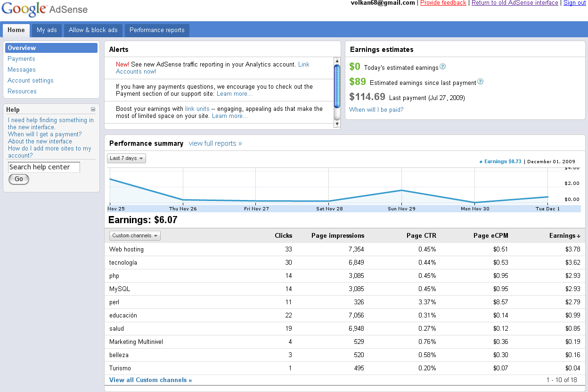The image size is (588, 392).
Task: Select the Web hosting channel row
Action: [x=345, y=250]
